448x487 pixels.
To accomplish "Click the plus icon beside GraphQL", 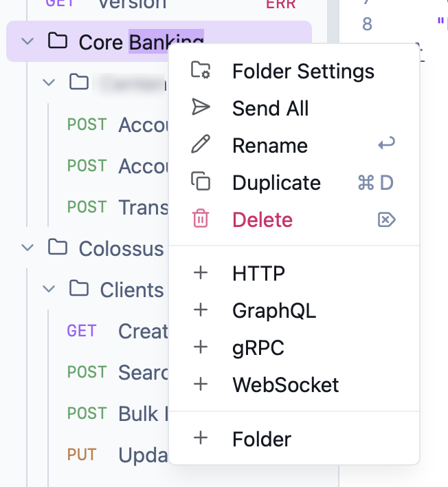I will (201, 310).
